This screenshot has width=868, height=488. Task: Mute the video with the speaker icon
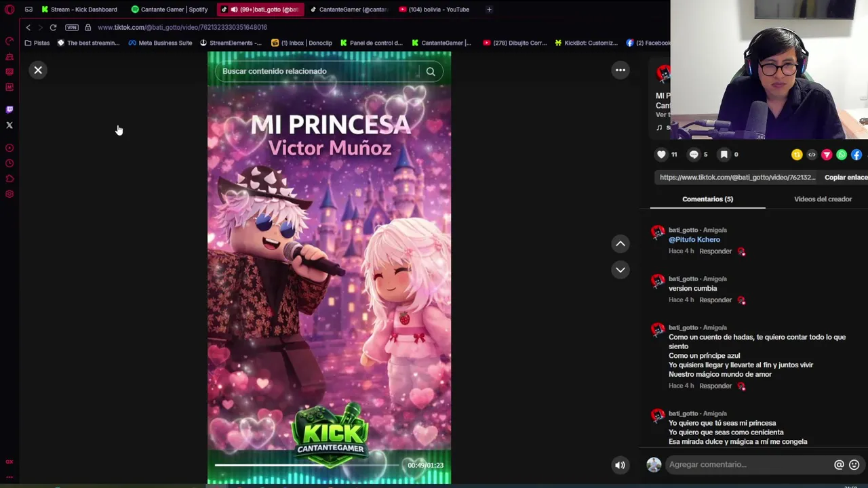tap(620, 465)
